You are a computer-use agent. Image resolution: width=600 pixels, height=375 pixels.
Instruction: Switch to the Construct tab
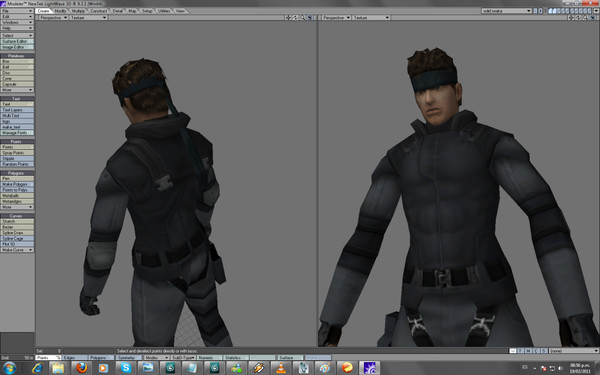[99, 11]
